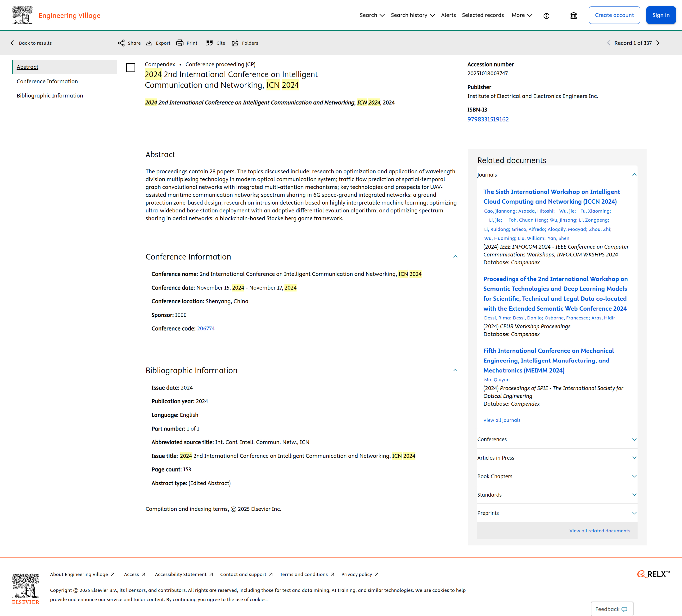The image size is (682, 616).
Task: Open conference code 206774 link
Action: pos(206,328)
